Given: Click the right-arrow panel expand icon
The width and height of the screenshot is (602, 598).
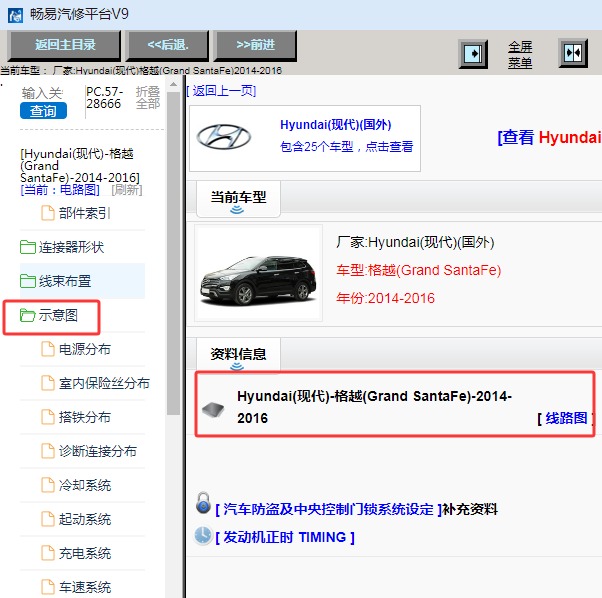Looking at the screenshot, I should (x=473, y=53).
